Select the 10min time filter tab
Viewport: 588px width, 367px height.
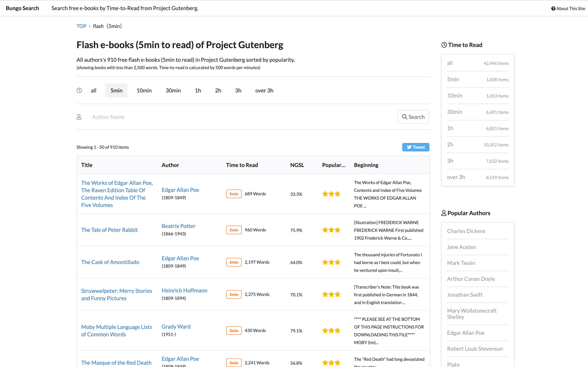(144, 90)
